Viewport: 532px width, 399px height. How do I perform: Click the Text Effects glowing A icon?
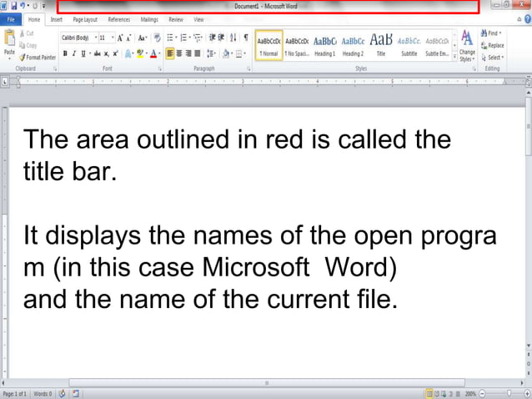coord(128,53)
